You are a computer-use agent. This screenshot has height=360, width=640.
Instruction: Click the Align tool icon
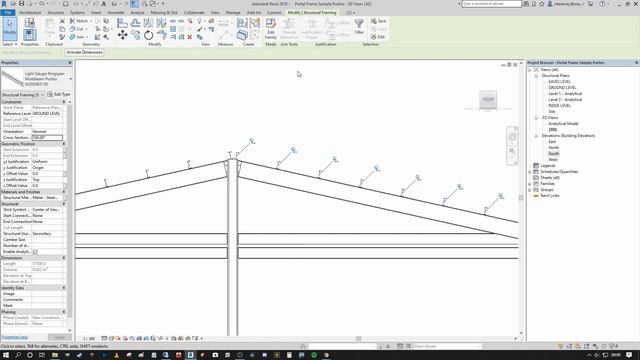(122, 23)
